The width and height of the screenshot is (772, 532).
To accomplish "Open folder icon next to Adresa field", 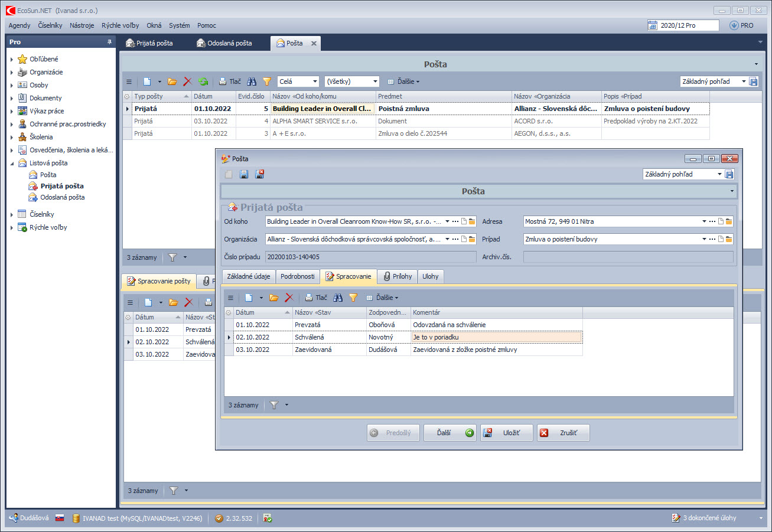I will point(729,221).
